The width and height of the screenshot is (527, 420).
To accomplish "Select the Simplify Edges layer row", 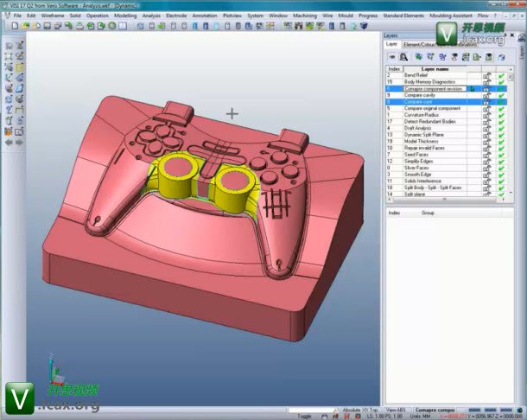I will 447,162.
